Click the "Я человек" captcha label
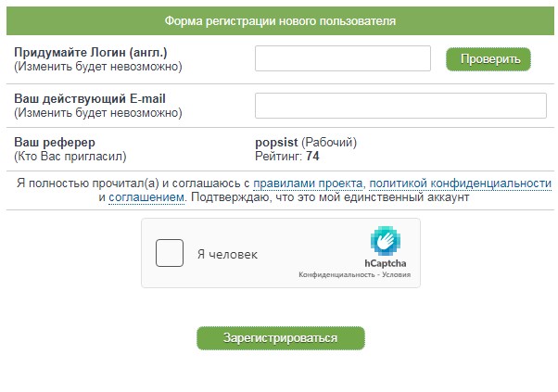 pyautogui.click(x=226, y=254)
